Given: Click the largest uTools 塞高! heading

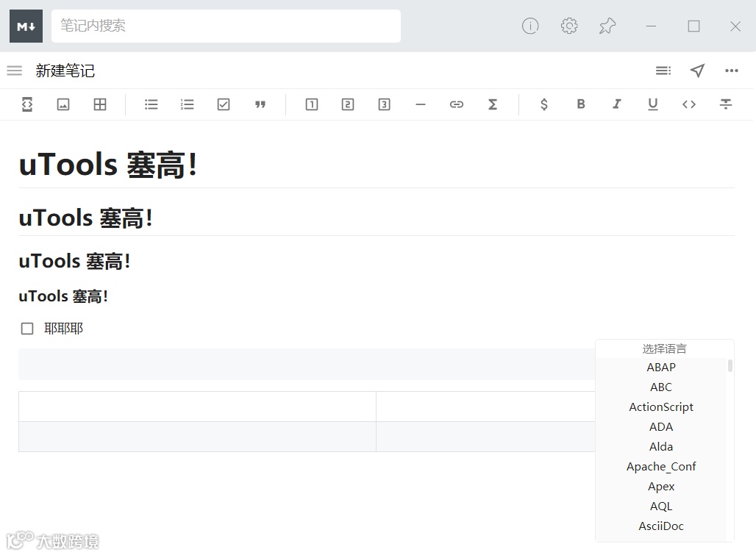Looking at the screenshot, I should pyautogui.click(x=107, y=164).
